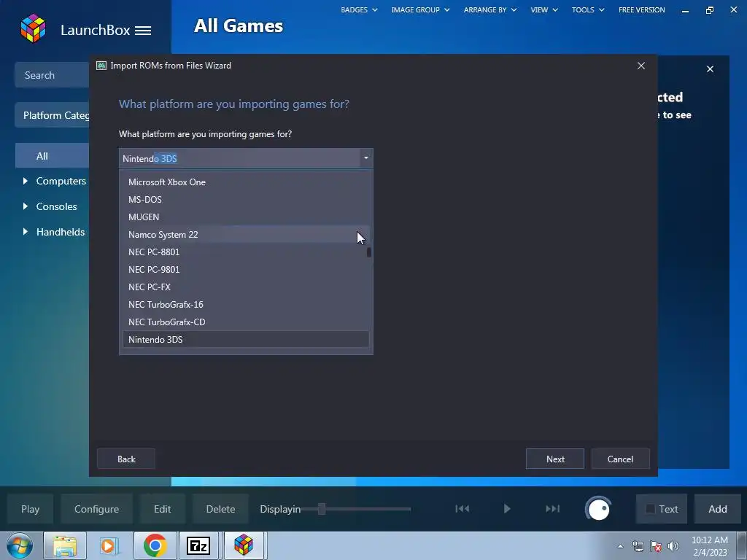Open the Action Center flag icon
Image resolution: width=747 pixels, height=560 pixels.
[656, 546]
